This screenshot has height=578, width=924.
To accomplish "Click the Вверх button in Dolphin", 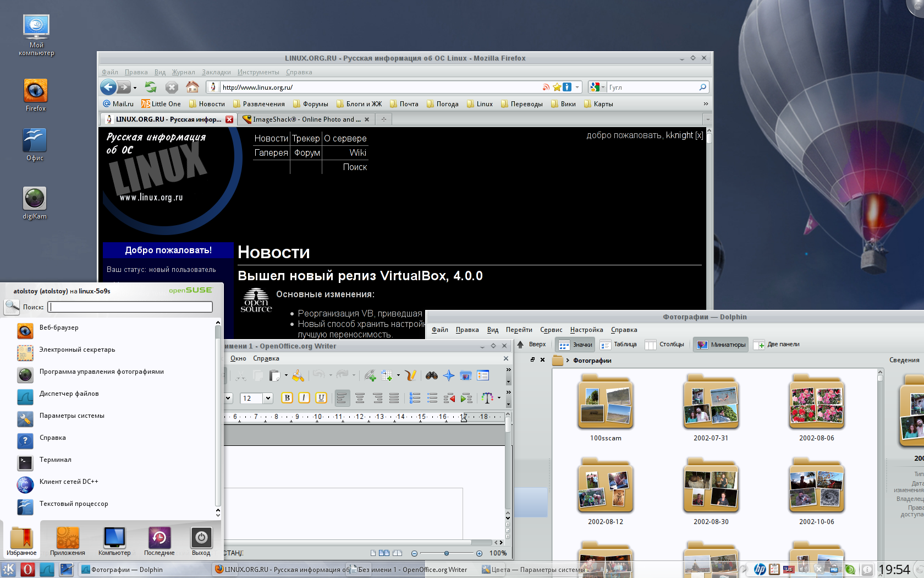I will 531,345.
